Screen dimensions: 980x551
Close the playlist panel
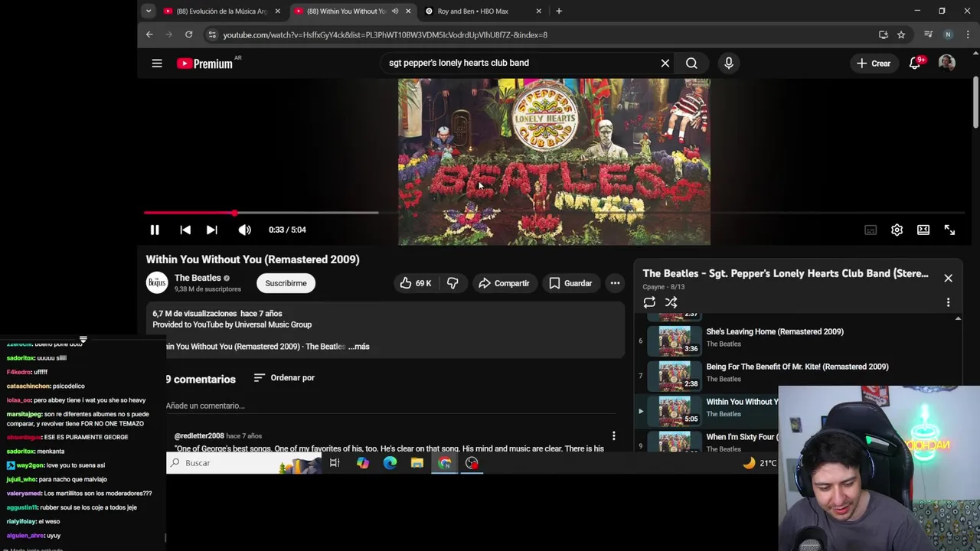948,278
